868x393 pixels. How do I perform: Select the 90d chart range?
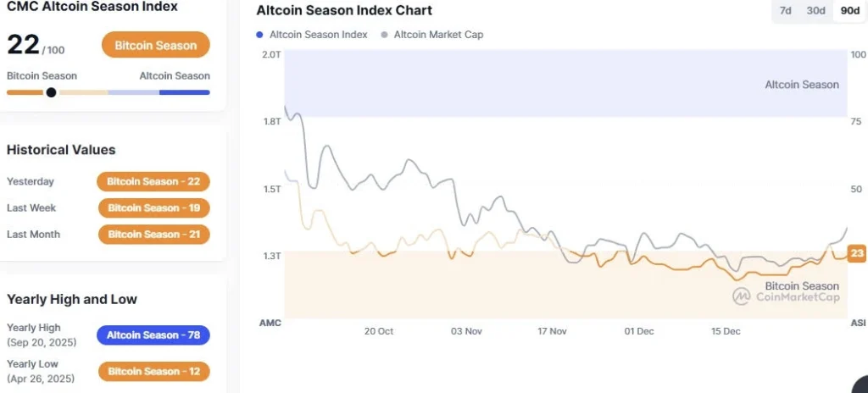click(848, 11)
